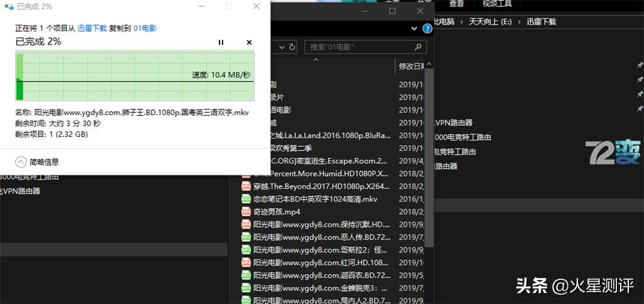The width and height of the screenshot is (644, 304).
Task: Select the VPN路由器 item in the left background window
Action: [x=20, y=191]
